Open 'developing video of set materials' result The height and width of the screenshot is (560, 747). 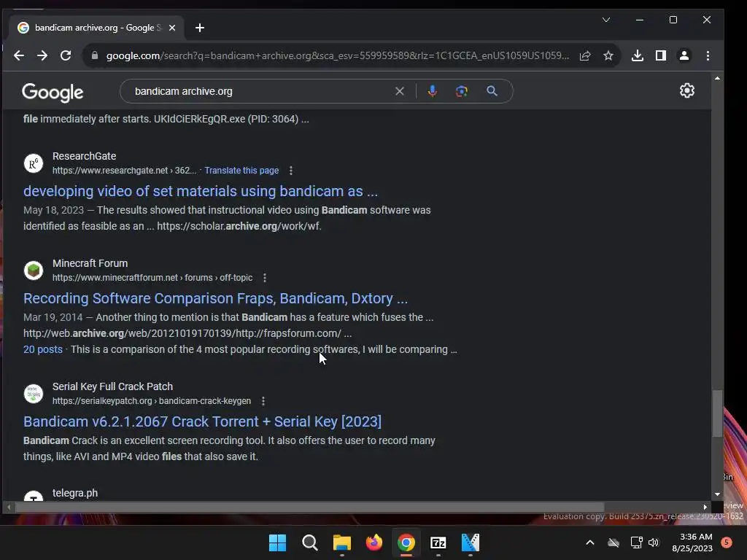point(201,191)
